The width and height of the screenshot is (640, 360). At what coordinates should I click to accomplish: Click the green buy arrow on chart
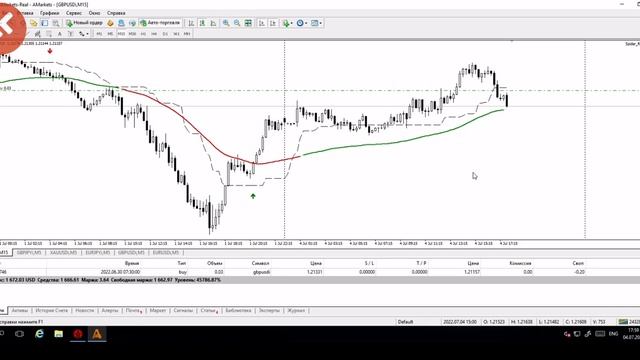click(253, 196)
